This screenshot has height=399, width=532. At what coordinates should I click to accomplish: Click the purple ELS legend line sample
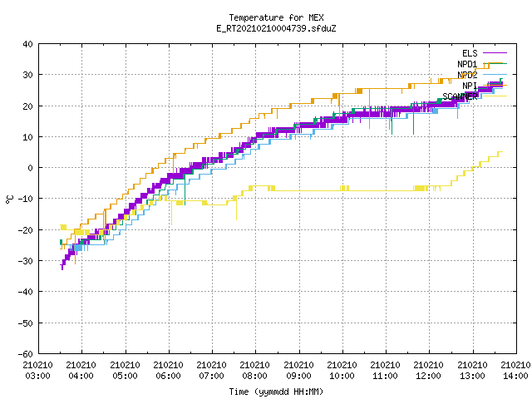(x=495, y=53)
